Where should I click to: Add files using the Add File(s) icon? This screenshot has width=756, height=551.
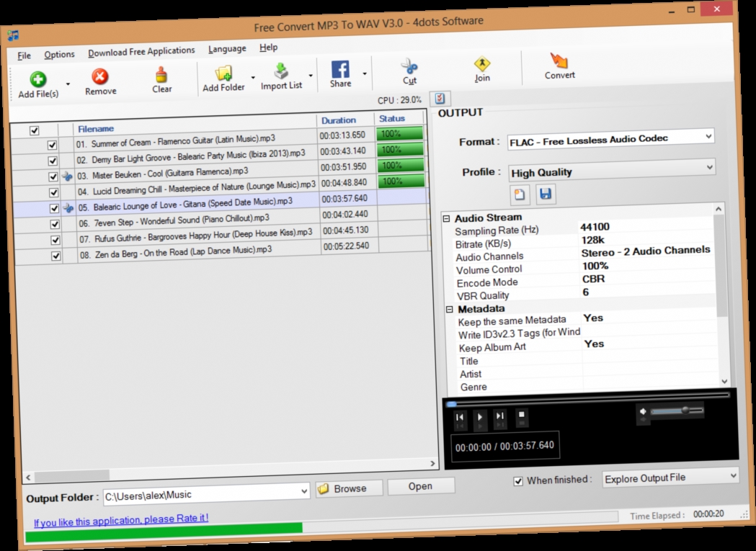pyautogui.click(x=37, y=79)
